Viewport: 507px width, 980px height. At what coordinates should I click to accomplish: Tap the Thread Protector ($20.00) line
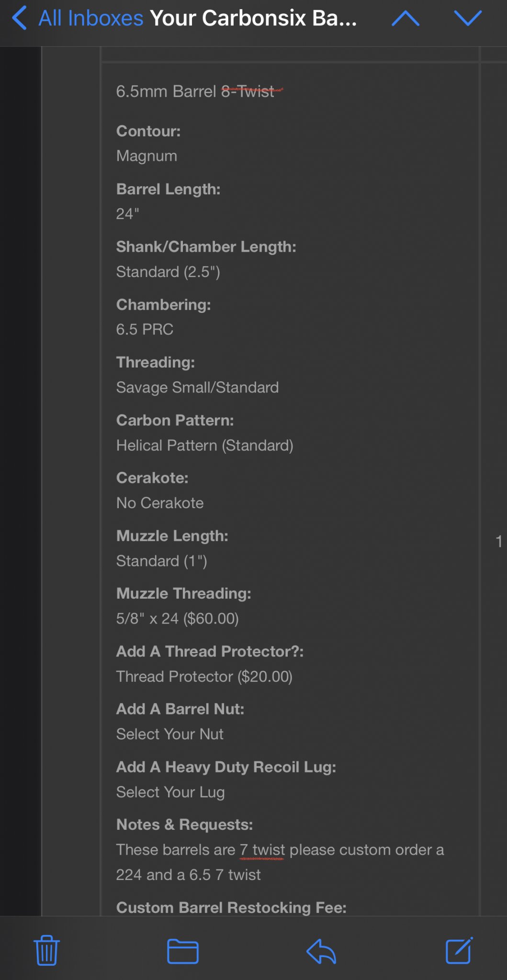[x=204, y=677]
